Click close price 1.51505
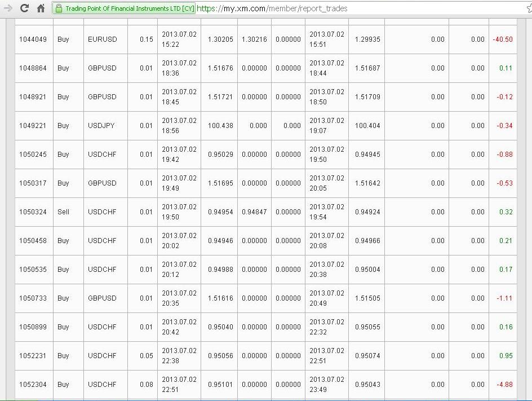532x401 pixels. [367, 298]
